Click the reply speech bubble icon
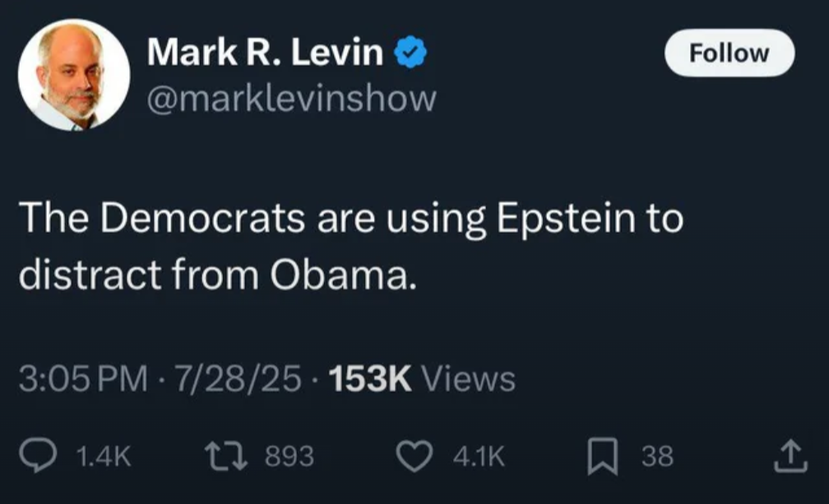Screen dimensions: 829x504 39,455
